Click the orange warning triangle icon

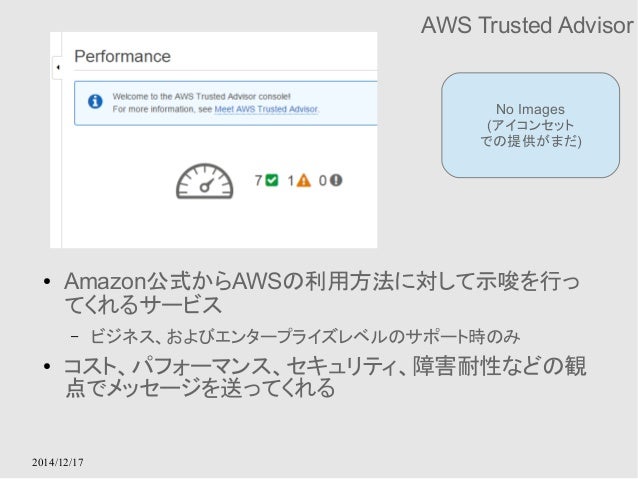pos(304,180)
